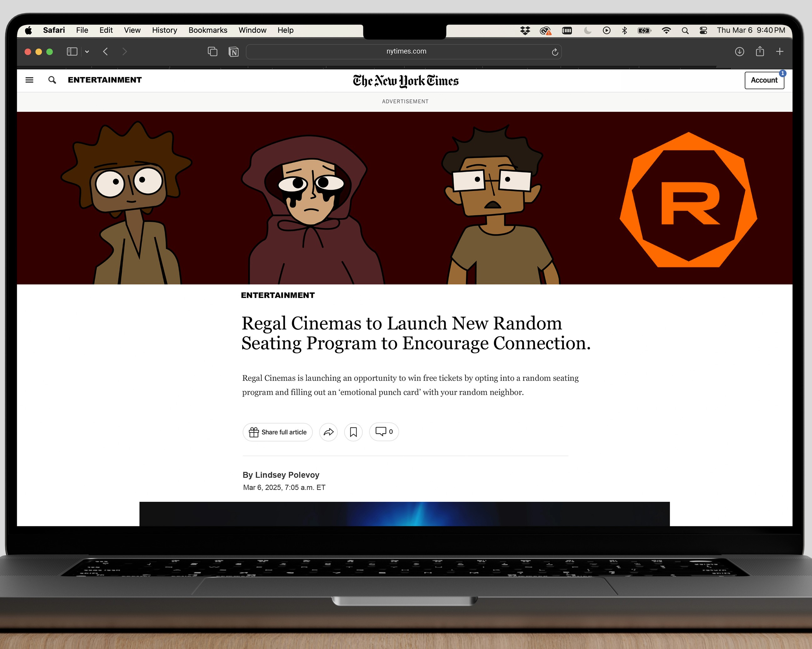Open a new tab with plus icon
812x649 pixels.
coord(779,52)
